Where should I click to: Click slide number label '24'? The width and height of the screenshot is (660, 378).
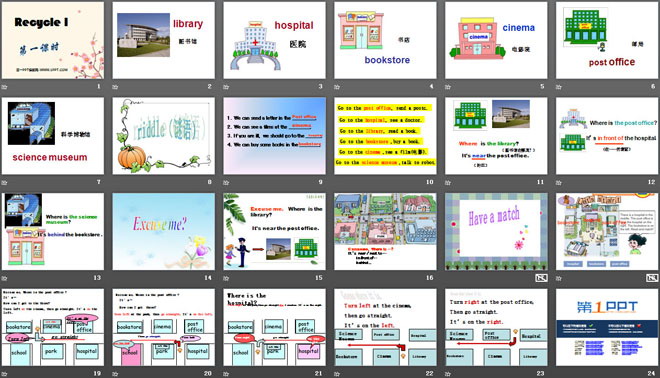(x=651, y=373)
